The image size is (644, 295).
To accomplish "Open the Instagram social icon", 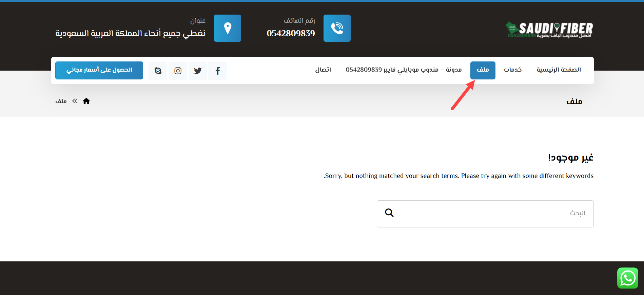I will (x=178, y=71).
